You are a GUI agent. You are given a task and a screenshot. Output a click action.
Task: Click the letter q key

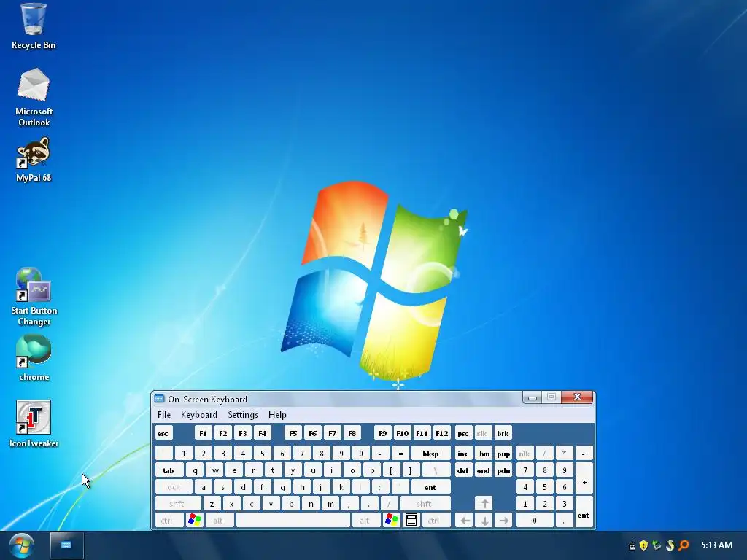(x=195, y=470)
